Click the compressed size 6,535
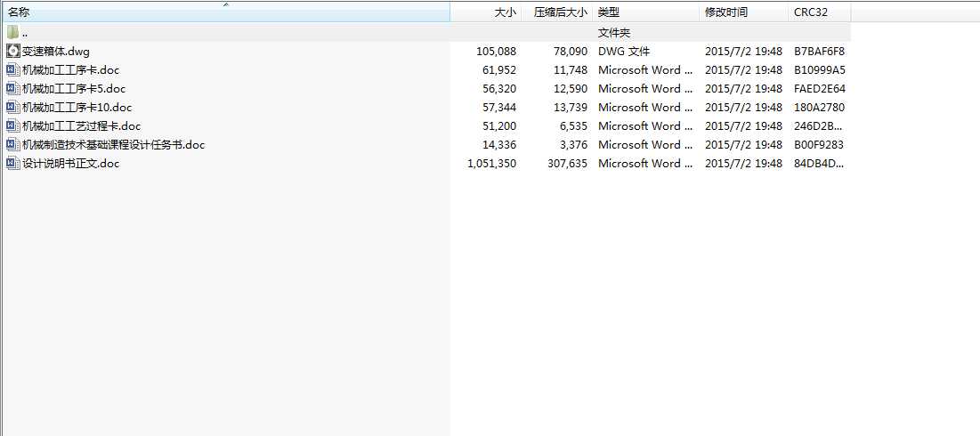 574,126
